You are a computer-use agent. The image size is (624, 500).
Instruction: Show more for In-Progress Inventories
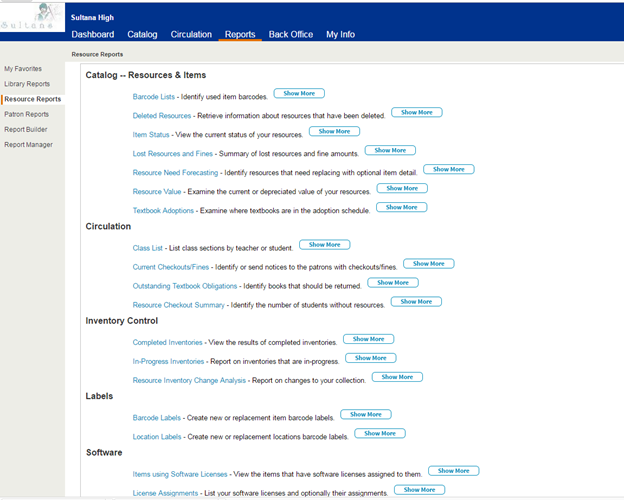tap(370, 358)
